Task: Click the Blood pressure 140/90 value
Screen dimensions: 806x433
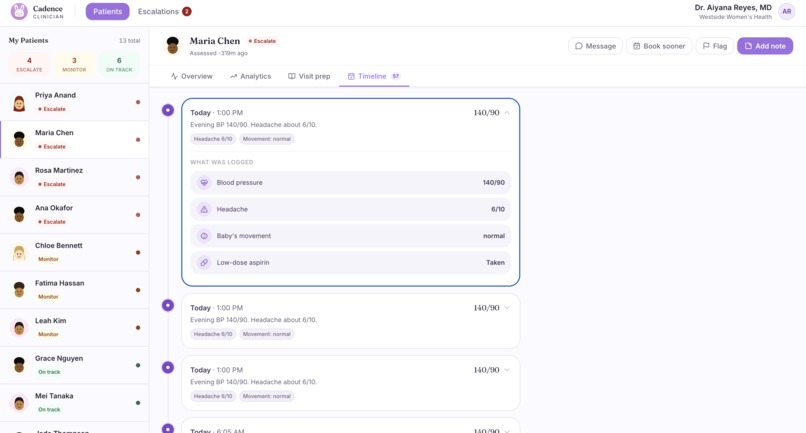Action: (493, 183)
